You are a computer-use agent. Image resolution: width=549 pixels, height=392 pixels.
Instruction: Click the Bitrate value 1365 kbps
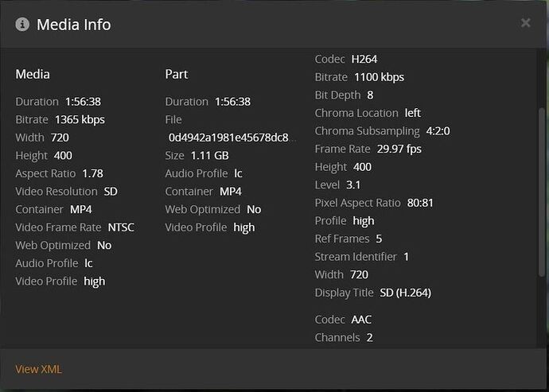(x=80, y=120)
